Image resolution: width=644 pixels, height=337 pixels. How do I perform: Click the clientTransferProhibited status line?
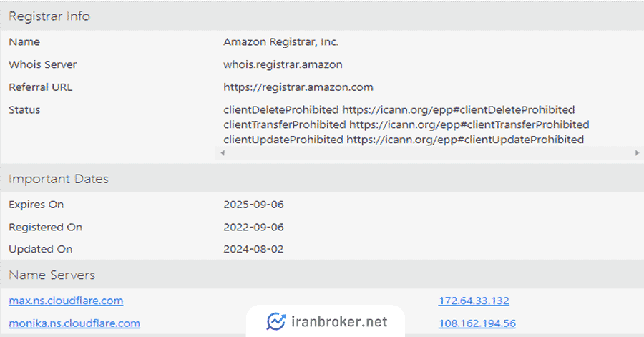406,124
